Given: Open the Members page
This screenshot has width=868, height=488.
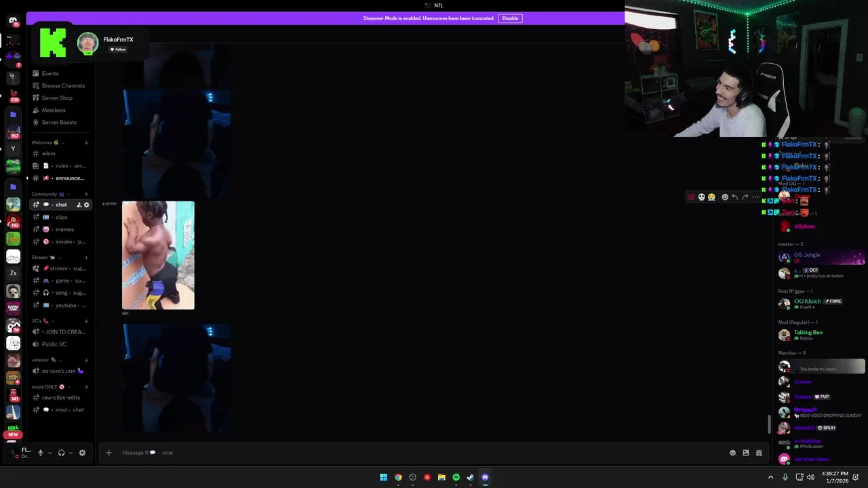Looking at the screenshot, I should [61, 110].
